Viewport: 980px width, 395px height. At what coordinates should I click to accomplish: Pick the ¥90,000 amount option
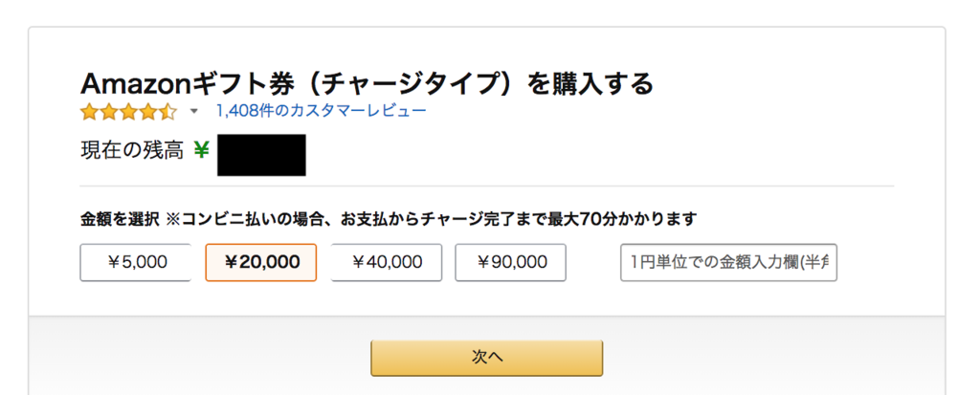[510, 262]
